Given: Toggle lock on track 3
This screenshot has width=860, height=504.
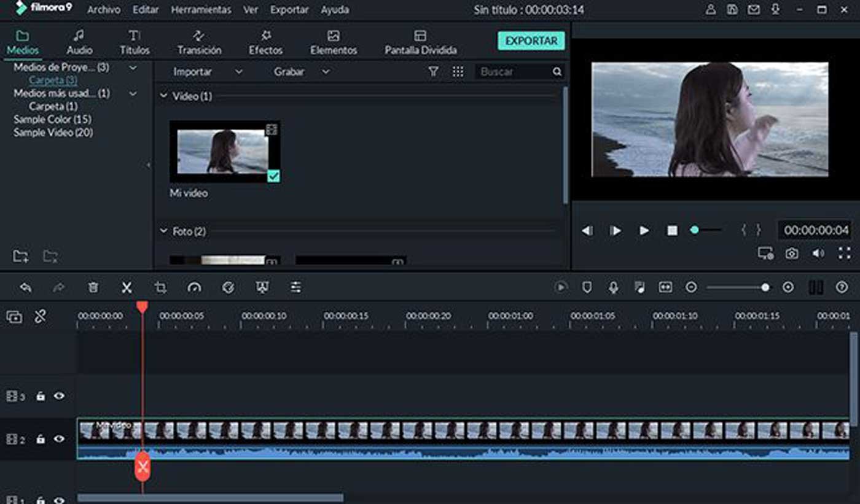Looking at the screenshot, I should pyautogui.click(x=41, y=397).
